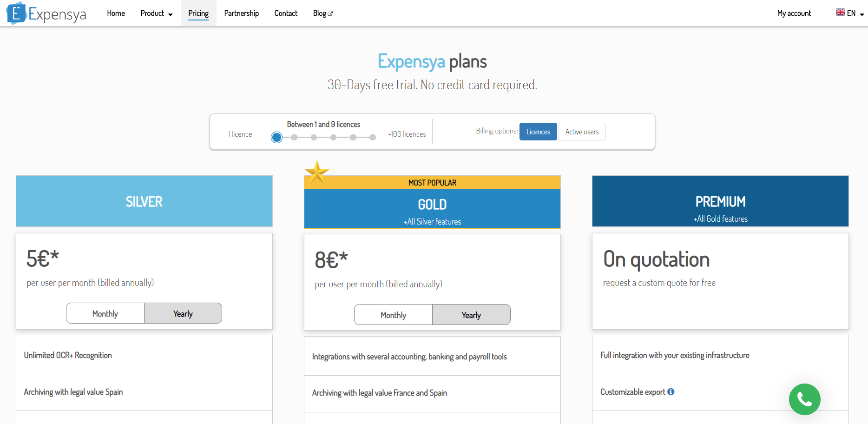
Task: Click the 'On quotation' heading
Action: click(656, 259)
